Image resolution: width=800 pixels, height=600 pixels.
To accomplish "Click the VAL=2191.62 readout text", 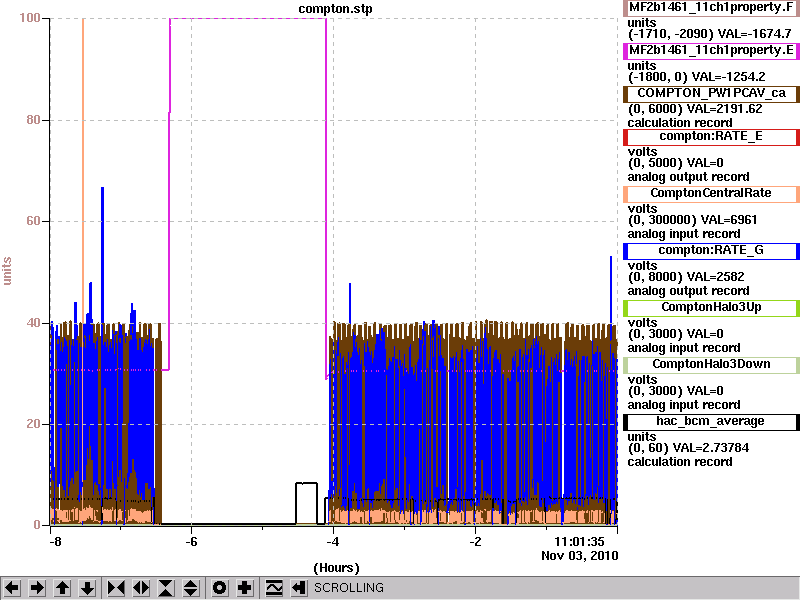I will pyautogui.click(x=724, y=109).
